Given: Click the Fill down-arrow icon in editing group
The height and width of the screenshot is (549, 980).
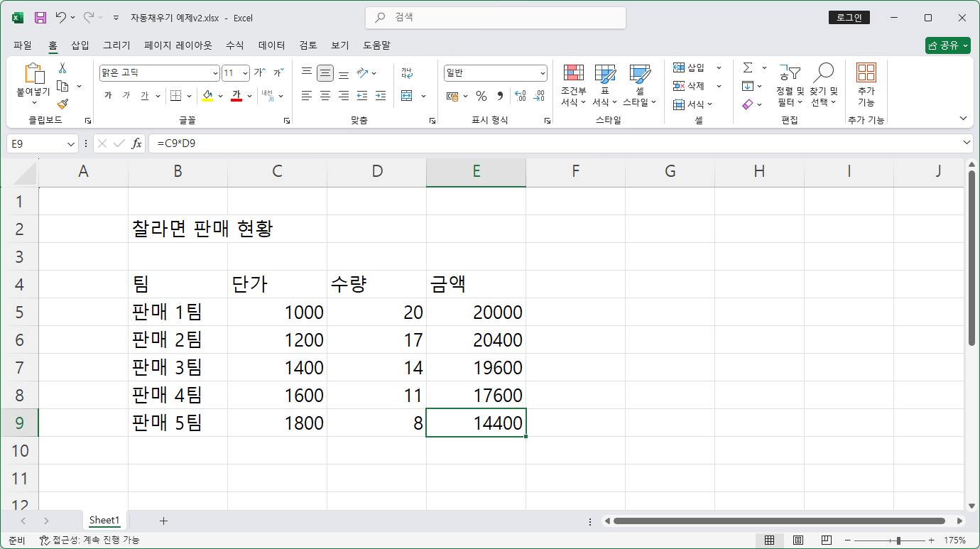Looking at the screenshot, I should [x=748, y=86].
